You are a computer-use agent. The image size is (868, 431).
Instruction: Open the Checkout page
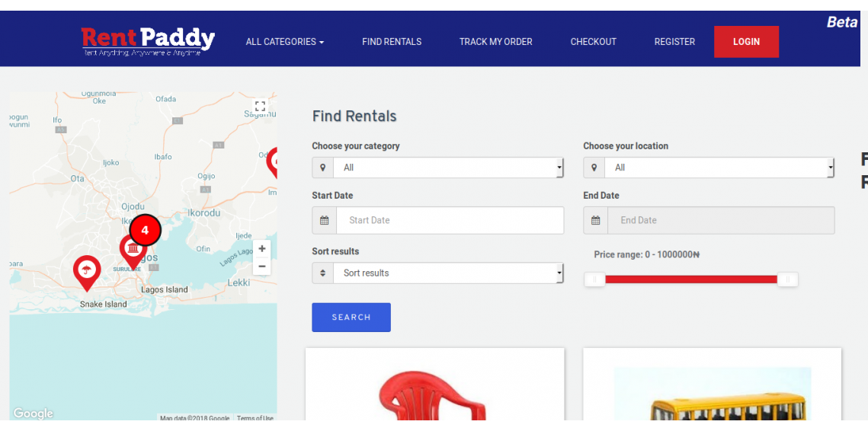click(x=594, y=41)
